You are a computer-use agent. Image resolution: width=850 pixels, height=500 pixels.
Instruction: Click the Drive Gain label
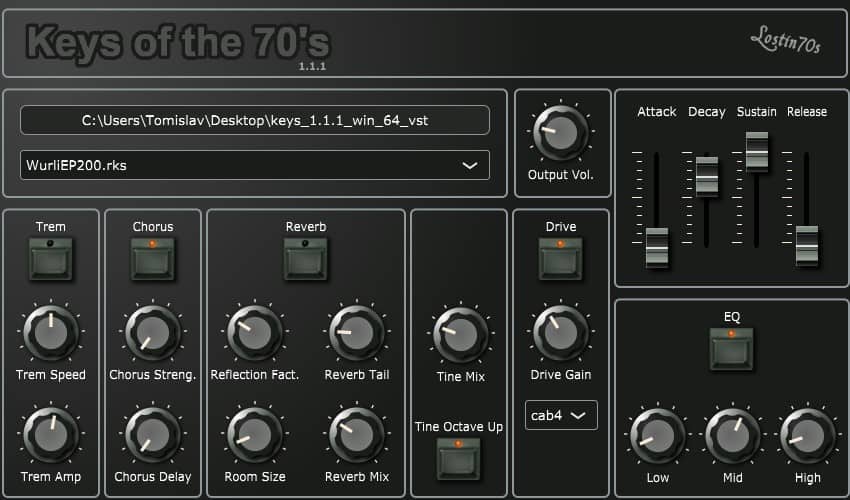(x=561, y=375)
